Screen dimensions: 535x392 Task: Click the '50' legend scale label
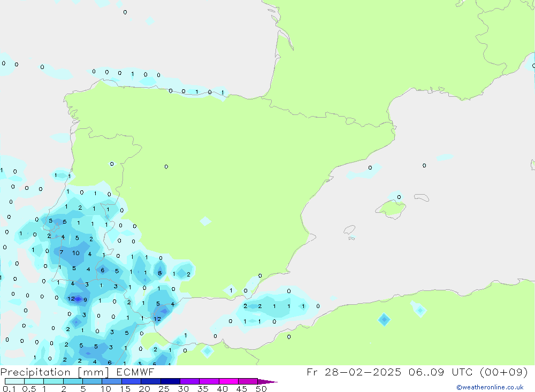[261, 389]
